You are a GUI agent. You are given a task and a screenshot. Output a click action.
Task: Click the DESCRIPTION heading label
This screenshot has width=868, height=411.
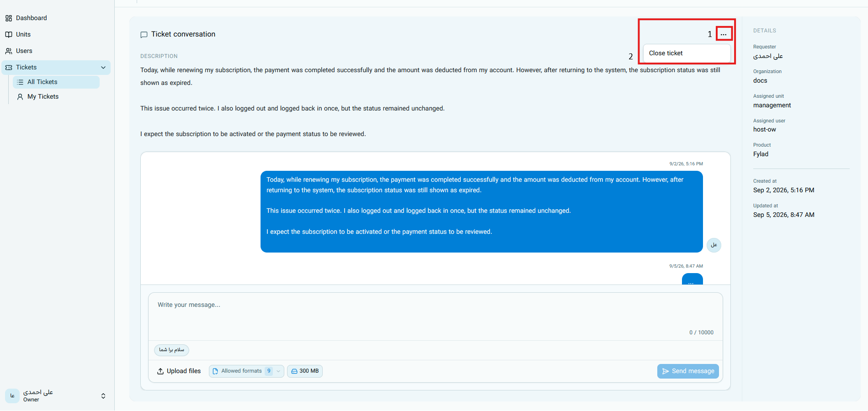click(159, 56)
